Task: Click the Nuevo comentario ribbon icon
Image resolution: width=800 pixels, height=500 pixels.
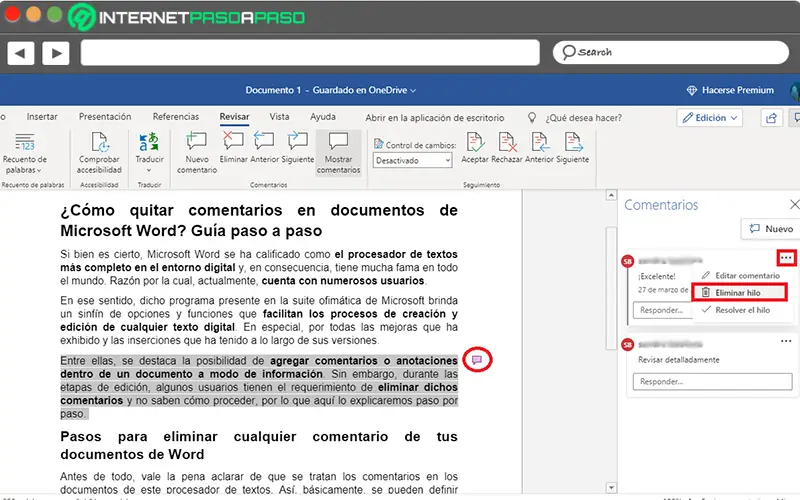Action: (x=197, y=142)
